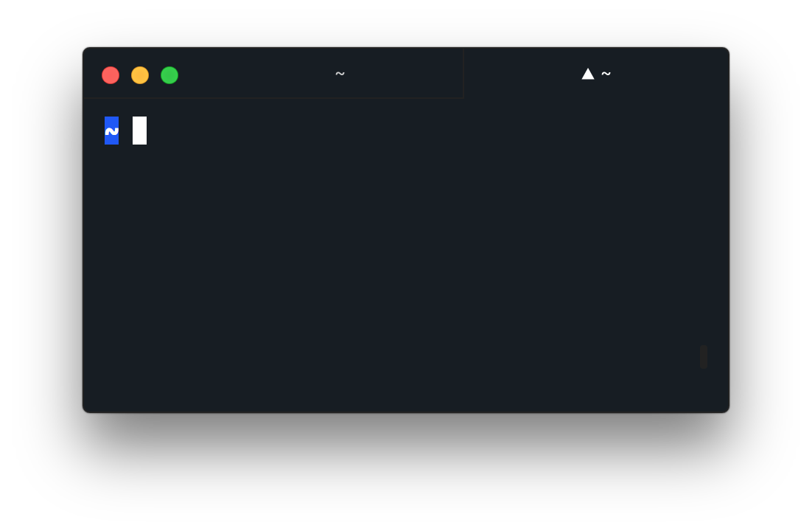
Task: Close the window with the red button
Action: click(111, 75)
